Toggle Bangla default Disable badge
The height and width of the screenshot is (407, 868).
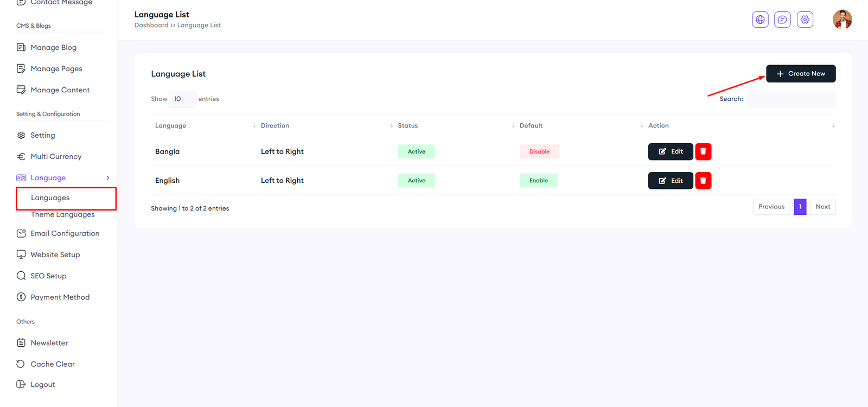pyautogui.click(x=539, y=151)
